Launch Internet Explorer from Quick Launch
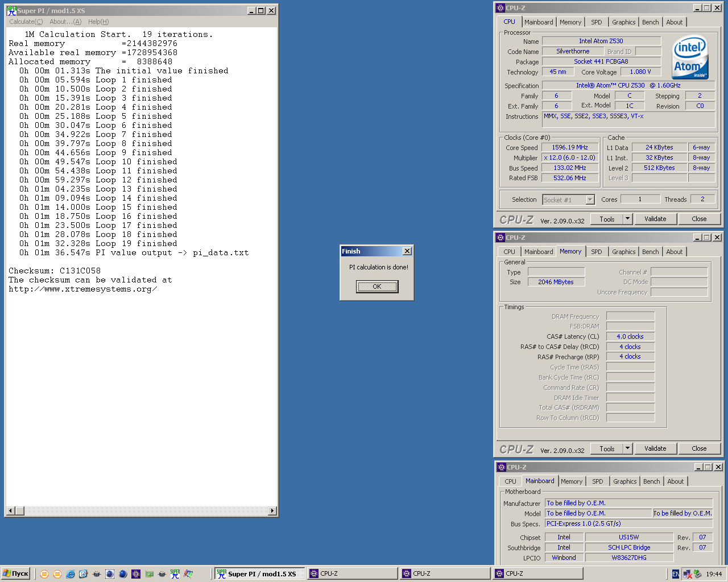This screenshot has height=582, width=728. click(70, 574)
